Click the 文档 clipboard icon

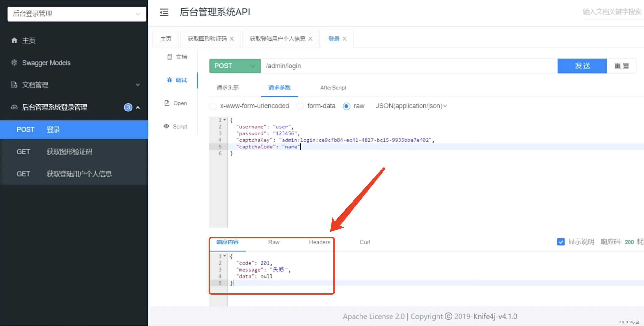point(169,57)
